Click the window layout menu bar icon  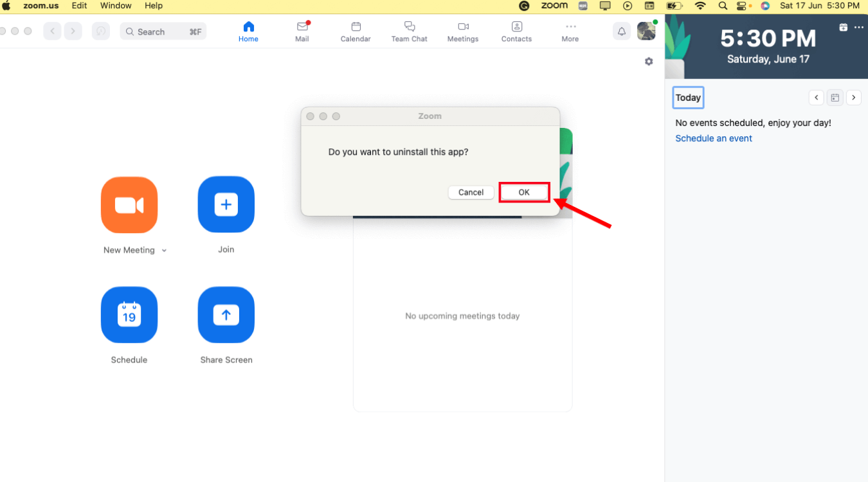pos(649,6)
